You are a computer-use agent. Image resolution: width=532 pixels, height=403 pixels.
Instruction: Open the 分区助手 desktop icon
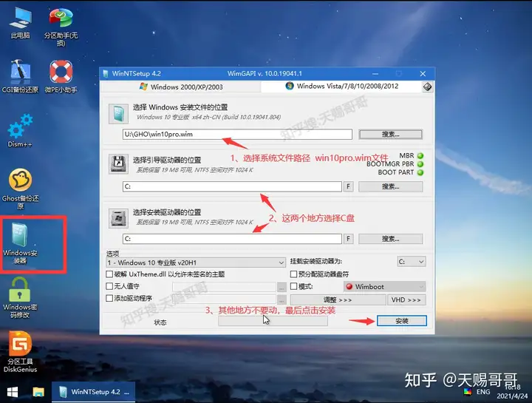click(x=61, y=27)
